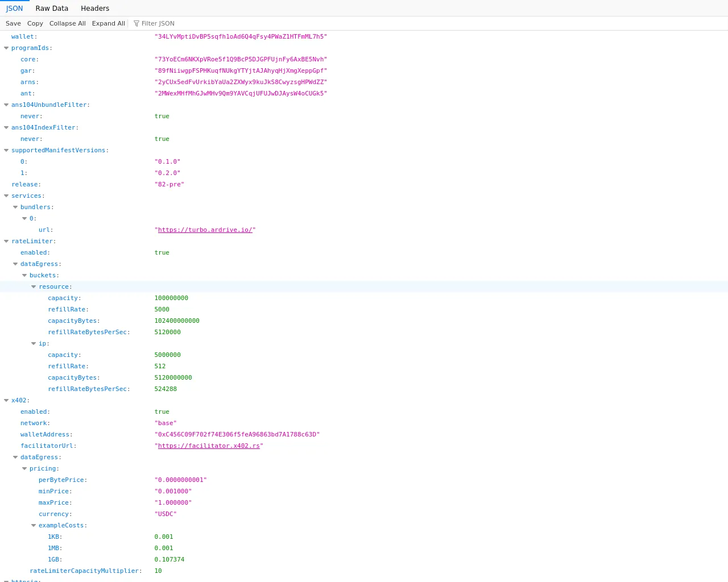Select the 1KB example cost row
This screenshot has width=728, height=582.
(364, 537)
